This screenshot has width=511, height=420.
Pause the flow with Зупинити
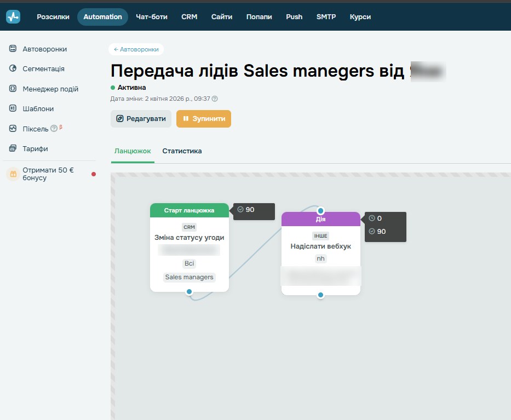click(x=204, y=119)
